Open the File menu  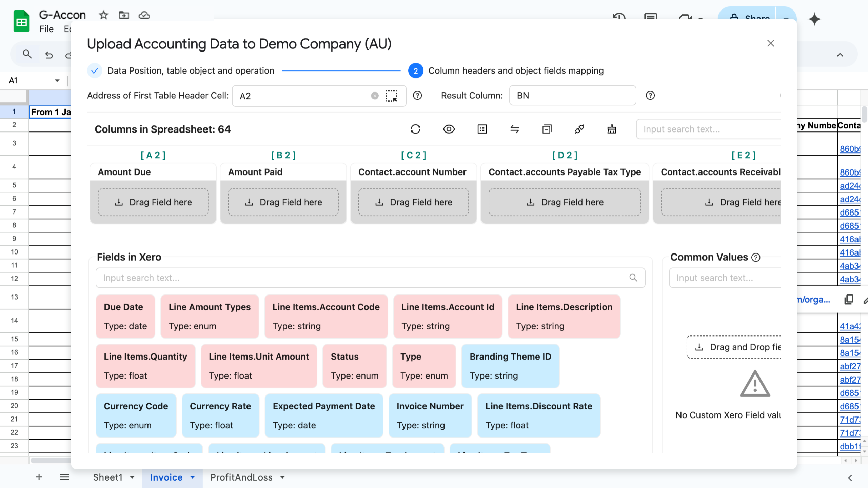click(x=46, y=29)
